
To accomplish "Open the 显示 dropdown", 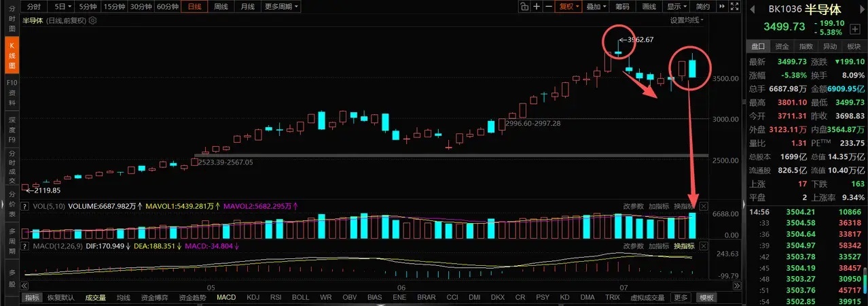I will pyautogui.click(x=676, y=6).
